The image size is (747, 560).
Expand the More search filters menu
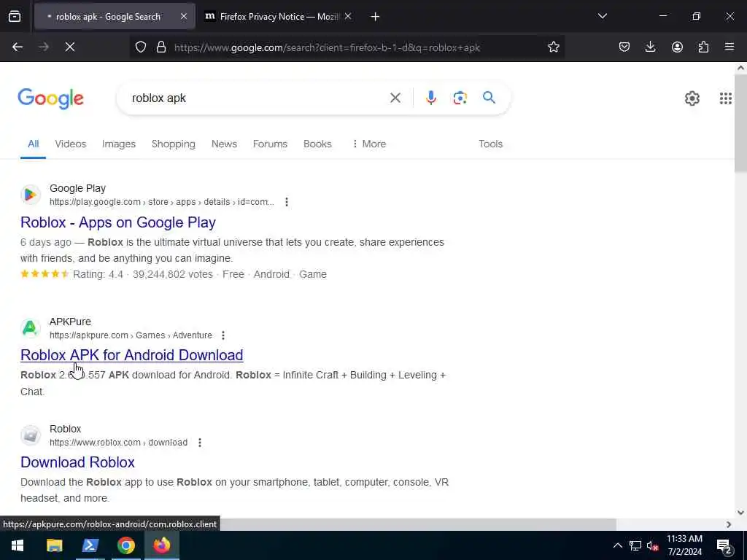[x=369, y=144]
